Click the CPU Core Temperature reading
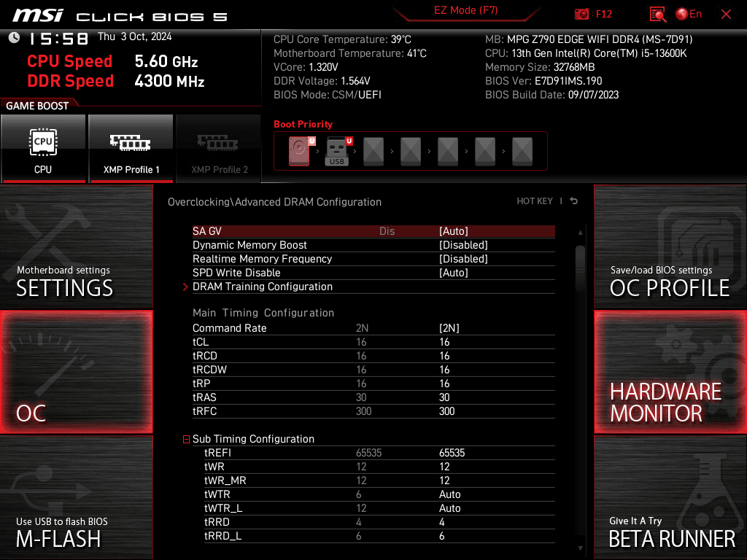 (342, 39)
